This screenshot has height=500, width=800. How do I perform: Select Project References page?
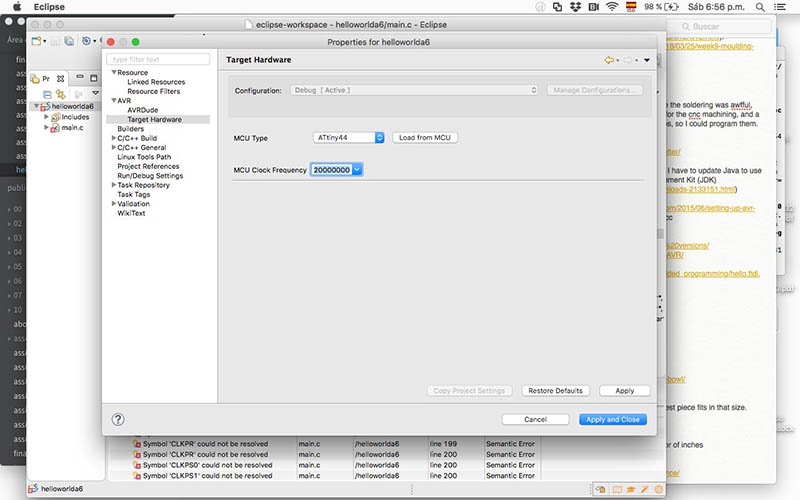pos(148,166)
